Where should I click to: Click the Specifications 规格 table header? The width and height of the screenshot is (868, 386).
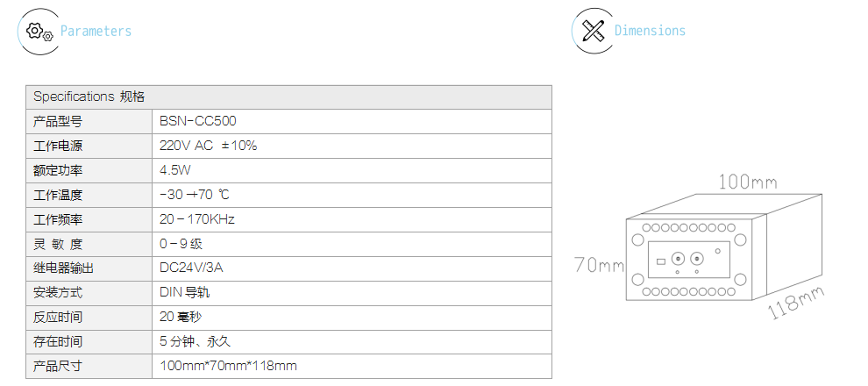[288, 96]
